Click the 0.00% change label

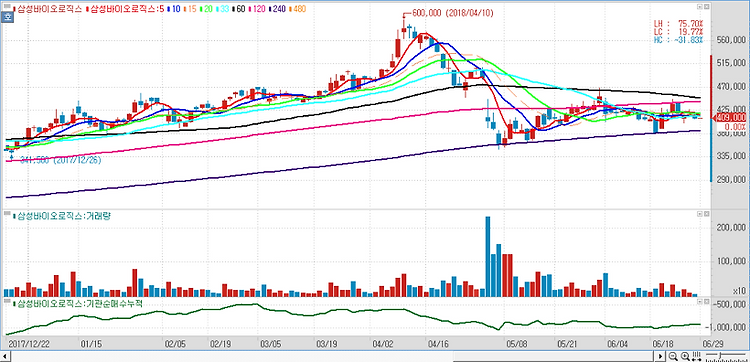point(735,126)
